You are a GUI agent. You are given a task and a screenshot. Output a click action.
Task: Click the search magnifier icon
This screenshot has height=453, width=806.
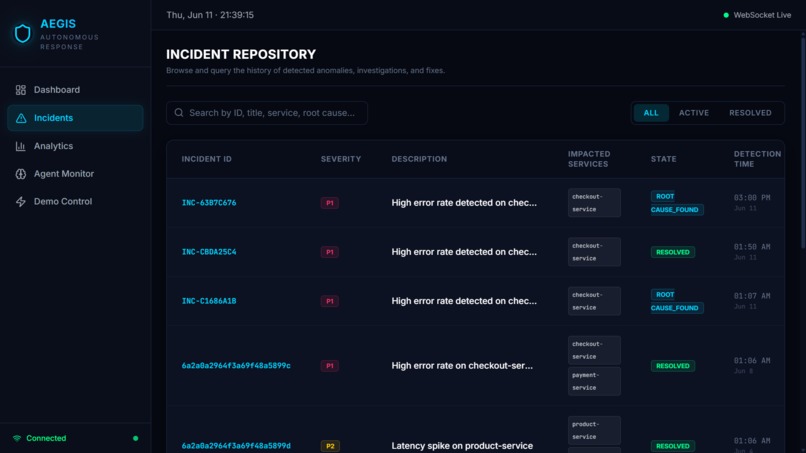point(179,113)
